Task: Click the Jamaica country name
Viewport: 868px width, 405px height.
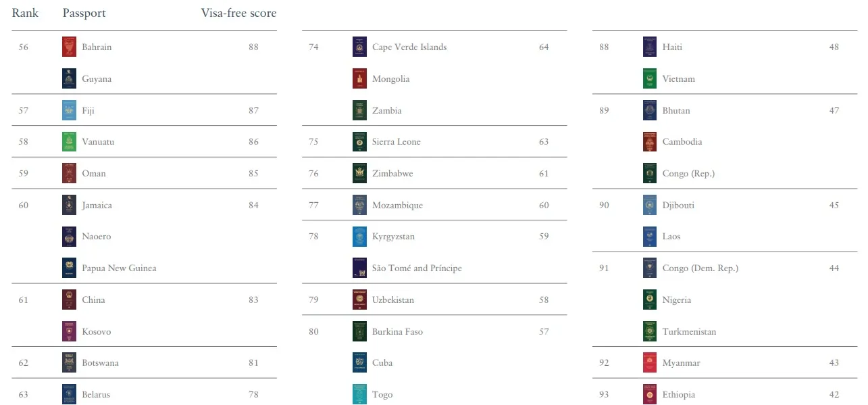Action: (97, 206)
